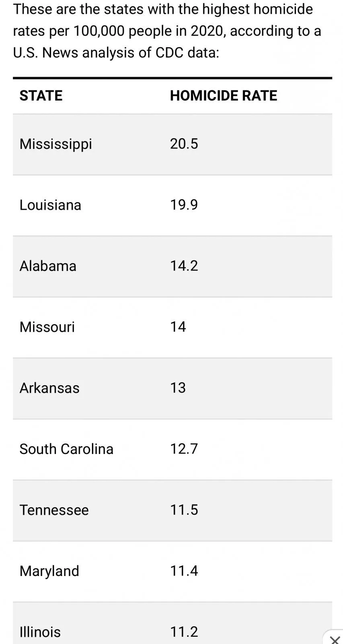Screen dimensions: 343x644
Task: Tap the Arkansas state name
Action: (x=49, y=388)
